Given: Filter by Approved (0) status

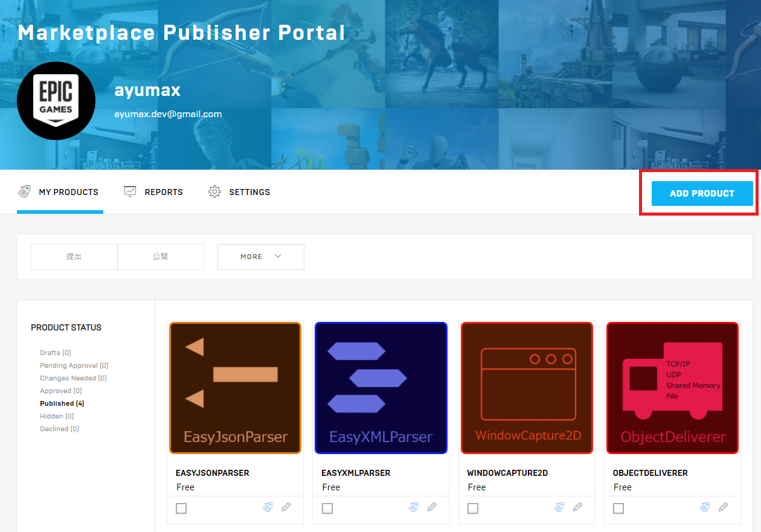Looking at the screenshot, I should pyautogui.click(x=61, y=391).
